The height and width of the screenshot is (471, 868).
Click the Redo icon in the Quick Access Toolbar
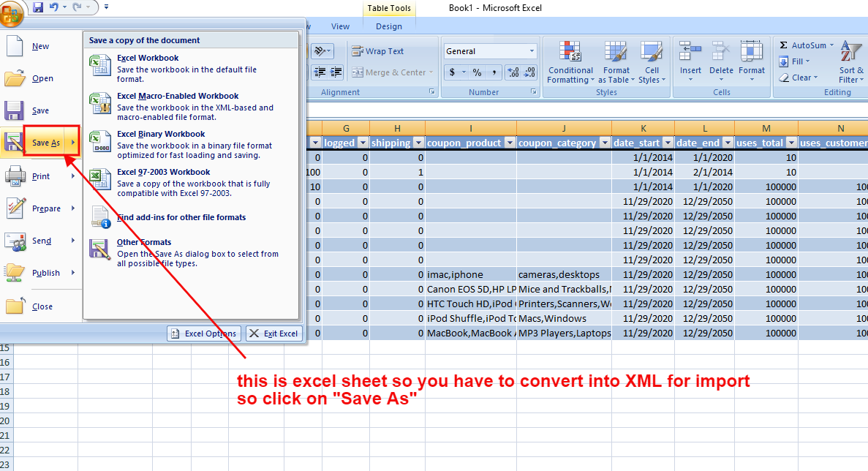click(x=77, y=7)
